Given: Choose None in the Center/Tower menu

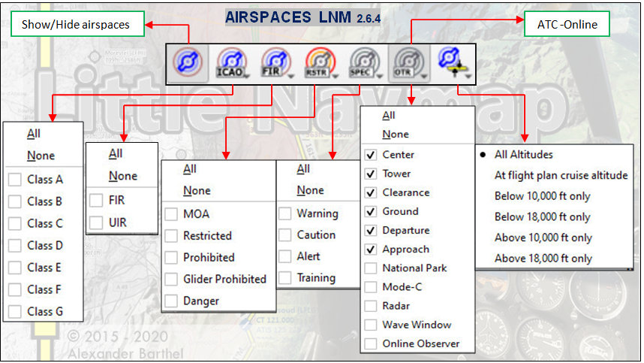Looking at the screenshot, I should [395, 135].
